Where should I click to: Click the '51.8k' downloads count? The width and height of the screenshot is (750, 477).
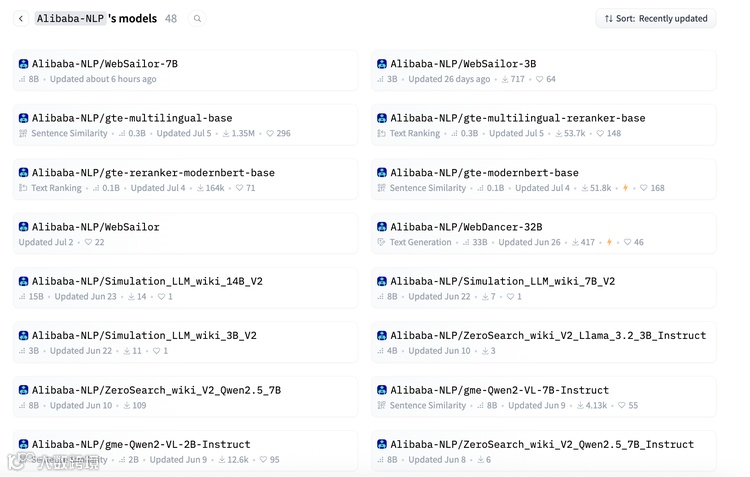(600, 188)
